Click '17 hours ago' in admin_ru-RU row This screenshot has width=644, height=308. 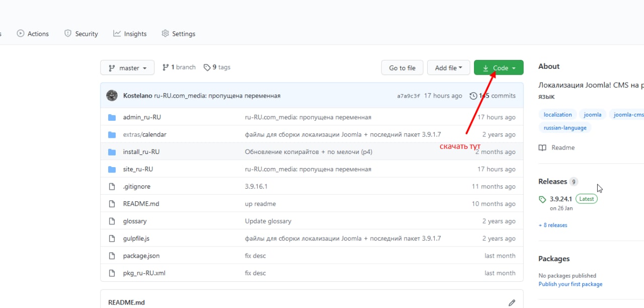[x=496, y=117]
